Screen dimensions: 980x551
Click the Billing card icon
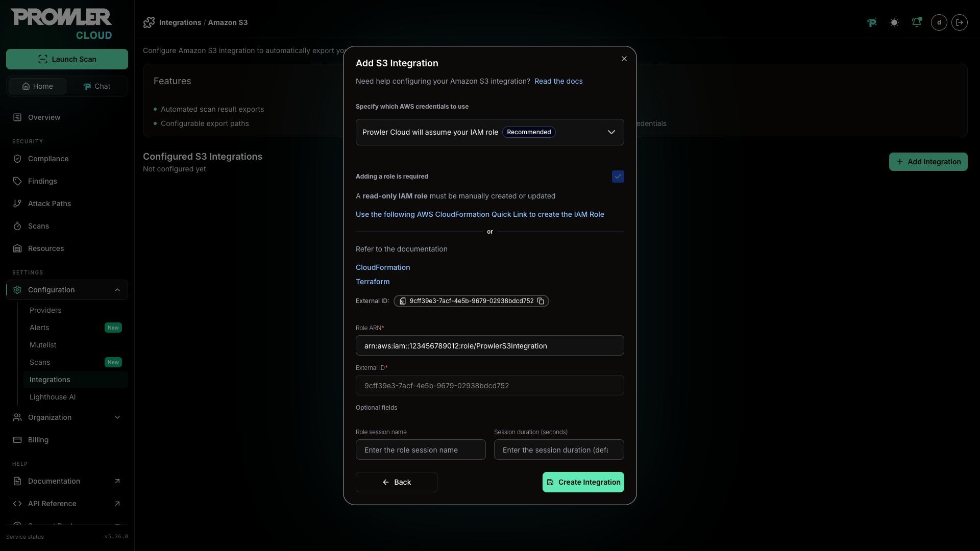tap(17, 440)
